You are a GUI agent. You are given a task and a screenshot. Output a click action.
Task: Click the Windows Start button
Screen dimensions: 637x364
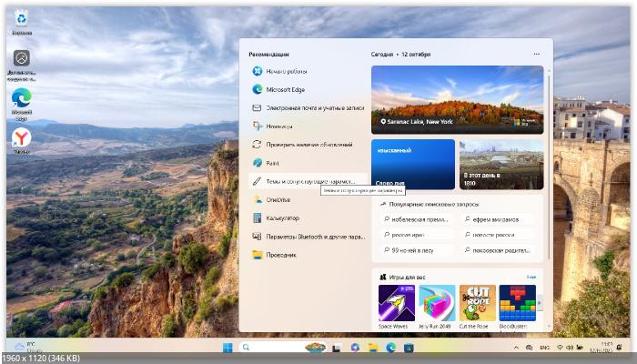227,348
